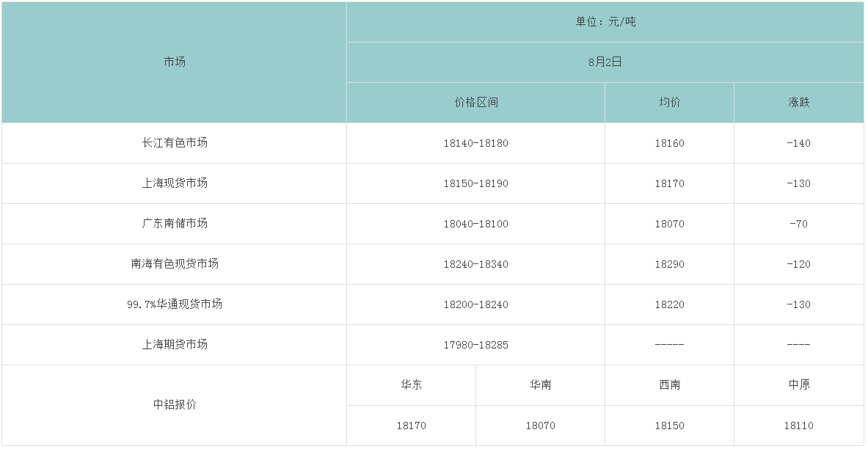
Task: Select the 涨跌 column header
Action: 798,103
